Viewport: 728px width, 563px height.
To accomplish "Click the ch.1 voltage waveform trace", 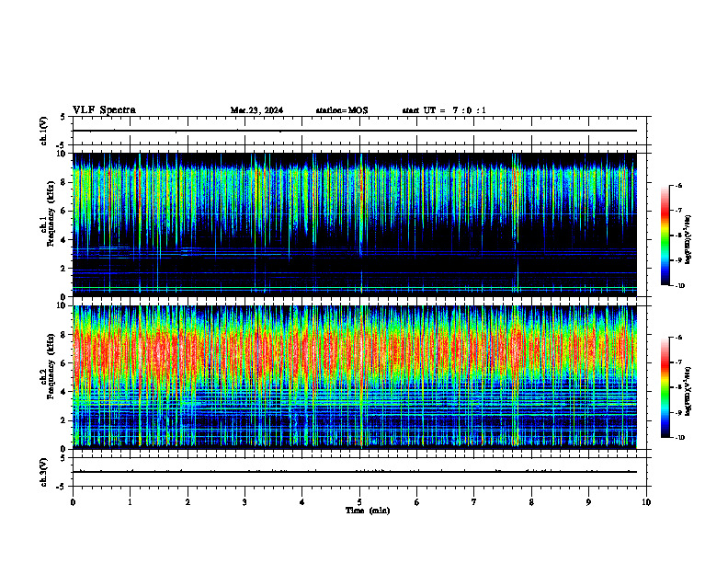I will pyautogui.click(x=355, y=131).
